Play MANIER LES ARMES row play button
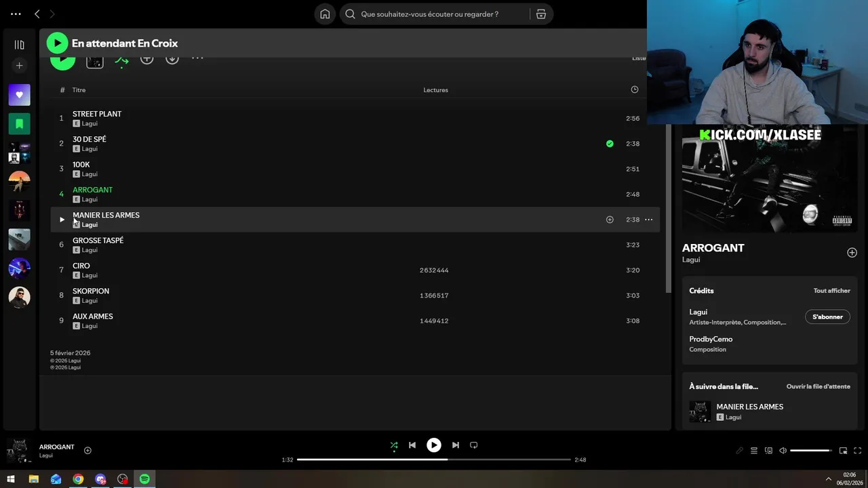This screenshot has height=488, width=868. (62, 220)
